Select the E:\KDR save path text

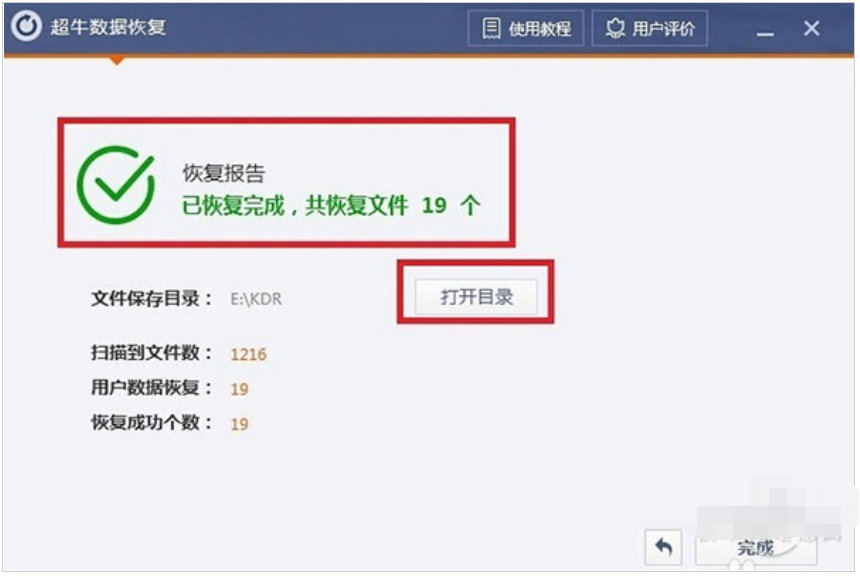tap(256, 299)
